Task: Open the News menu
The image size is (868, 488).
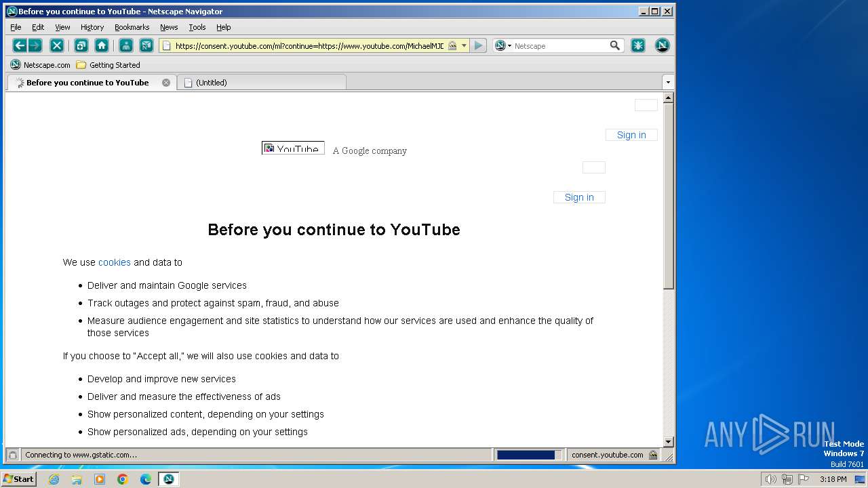Action: click(x=169, y=27)
